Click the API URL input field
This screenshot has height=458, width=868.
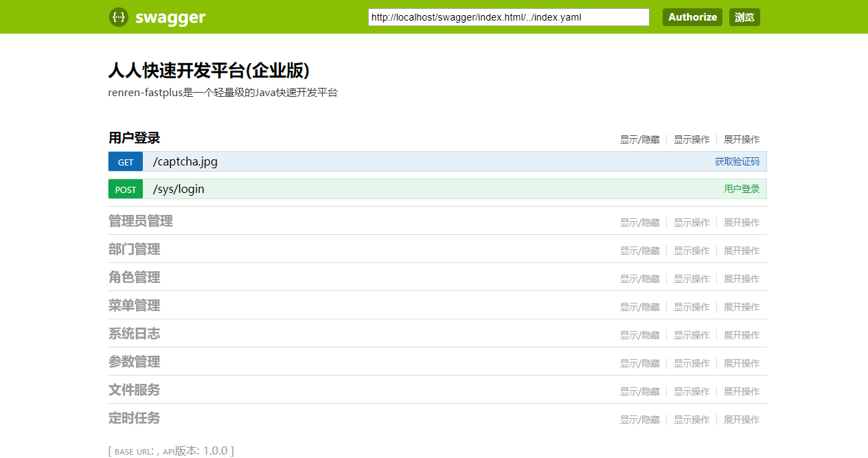pos(508,17)
